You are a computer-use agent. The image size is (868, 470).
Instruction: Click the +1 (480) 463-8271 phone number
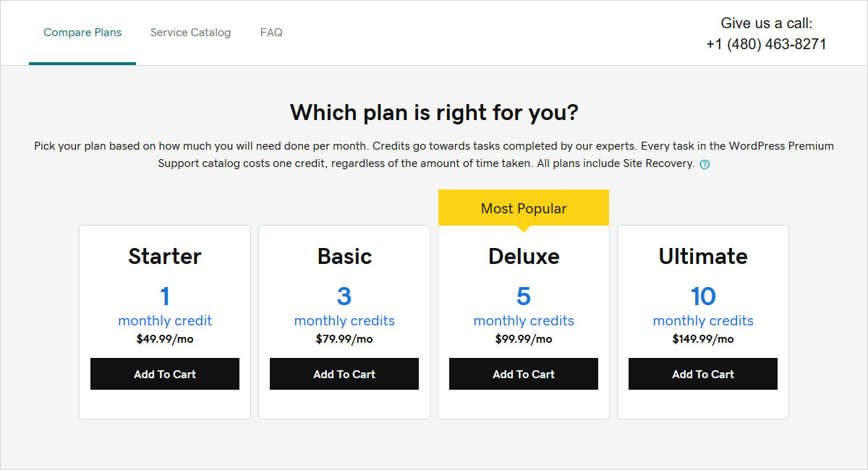[766, 44]
